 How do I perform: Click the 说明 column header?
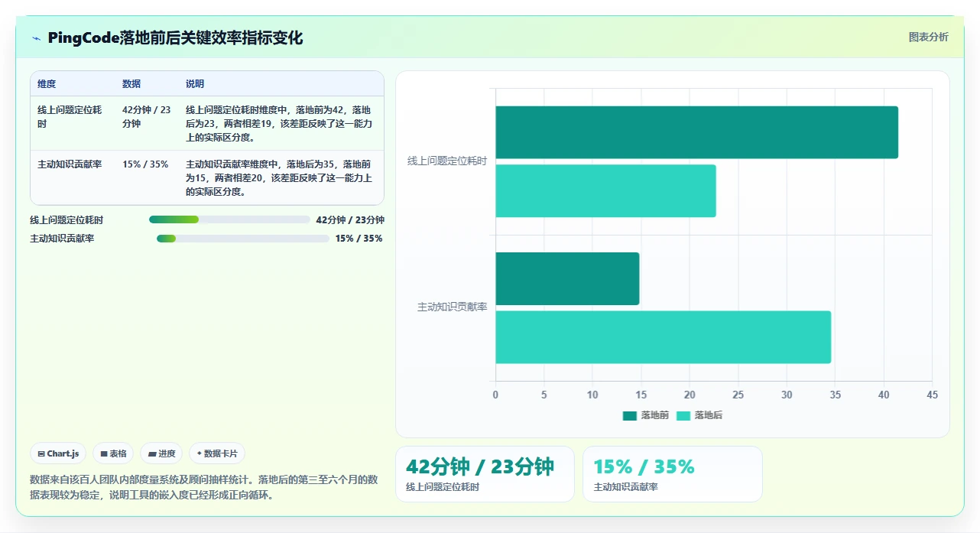195,84
